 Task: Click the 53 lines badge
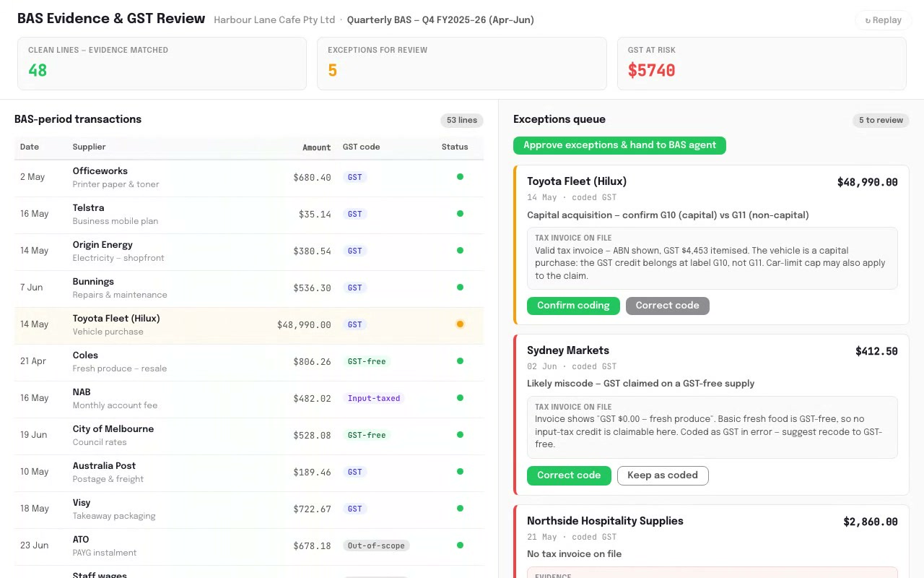click(462, 121)
